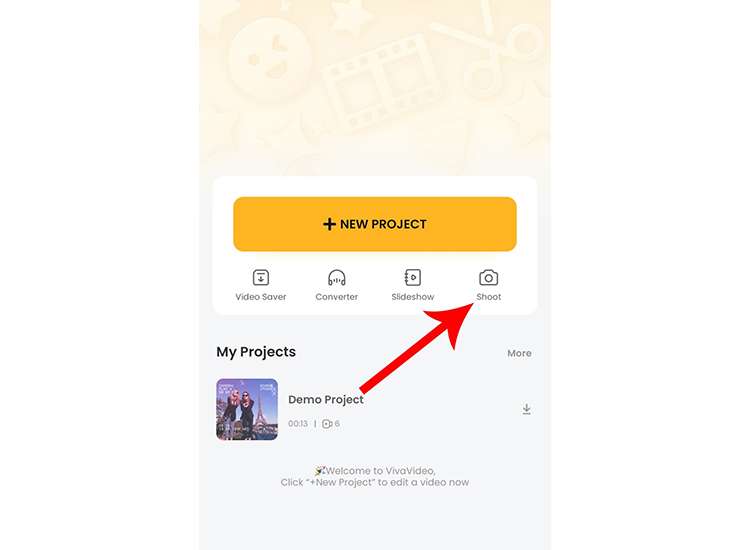Download the Demo Project with arrow icon
Image resolution: width=750 pixels, height=550 pixels.
point(526,409)
